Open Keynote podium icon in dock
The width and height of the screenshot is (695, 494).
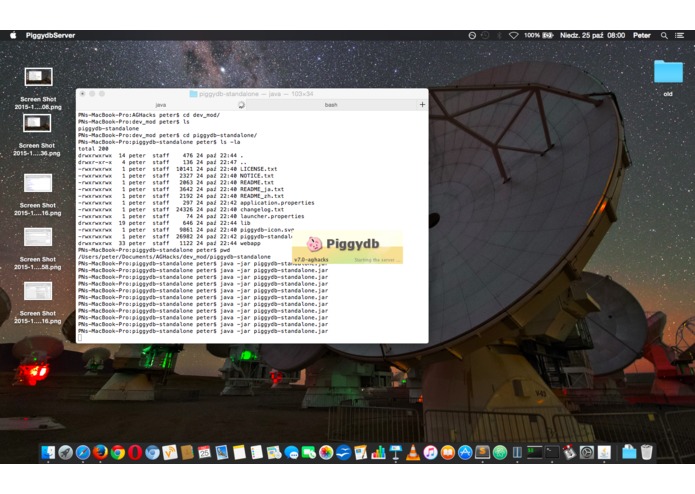click(x=395, y=453)
